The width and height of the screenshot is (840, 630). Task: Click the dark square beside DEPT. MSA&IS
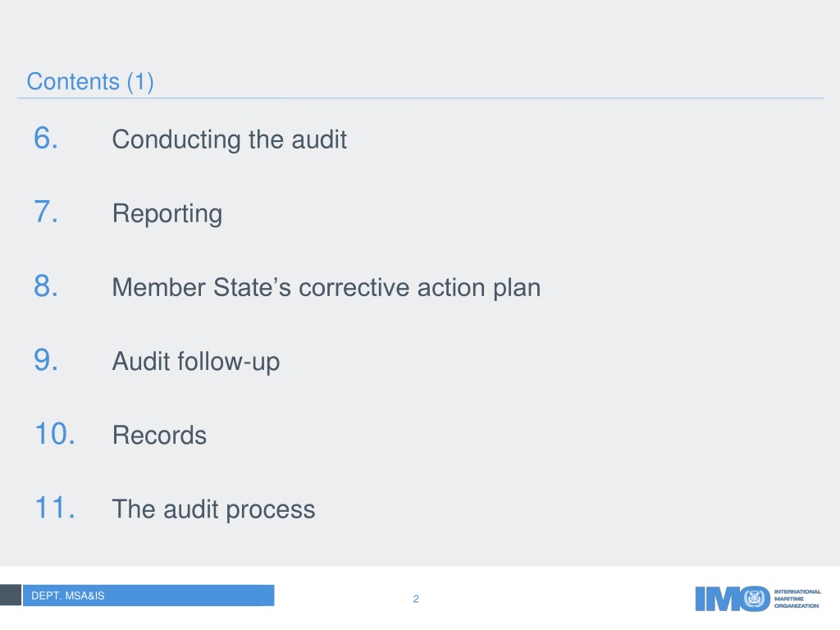click(x=10, y=596)
